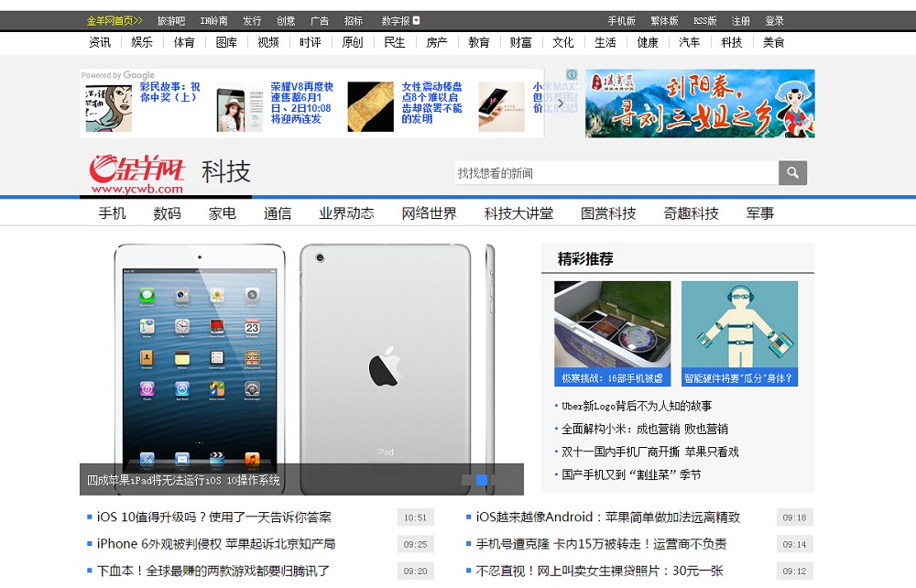
Task: Select the 手机 tech tab
Action: (x=112, y=213)
